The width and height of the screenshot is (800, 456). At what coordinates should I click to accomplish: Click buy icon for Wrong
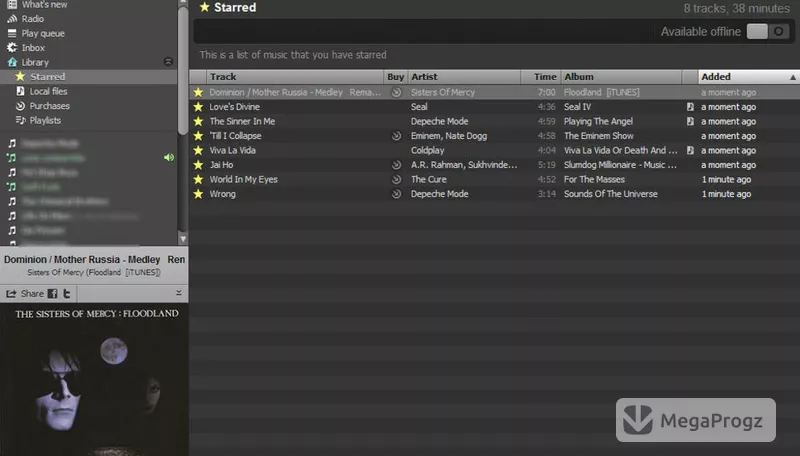tap(396, 194)
